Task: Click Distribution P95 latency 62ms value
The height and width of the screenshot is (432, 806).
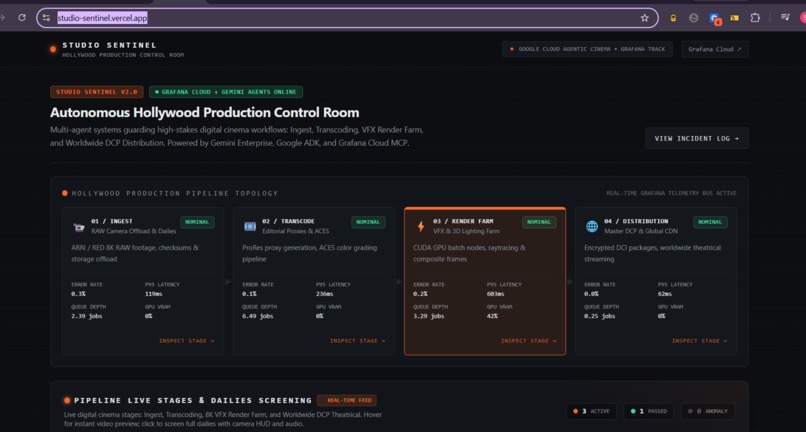Action: point(665,294)
